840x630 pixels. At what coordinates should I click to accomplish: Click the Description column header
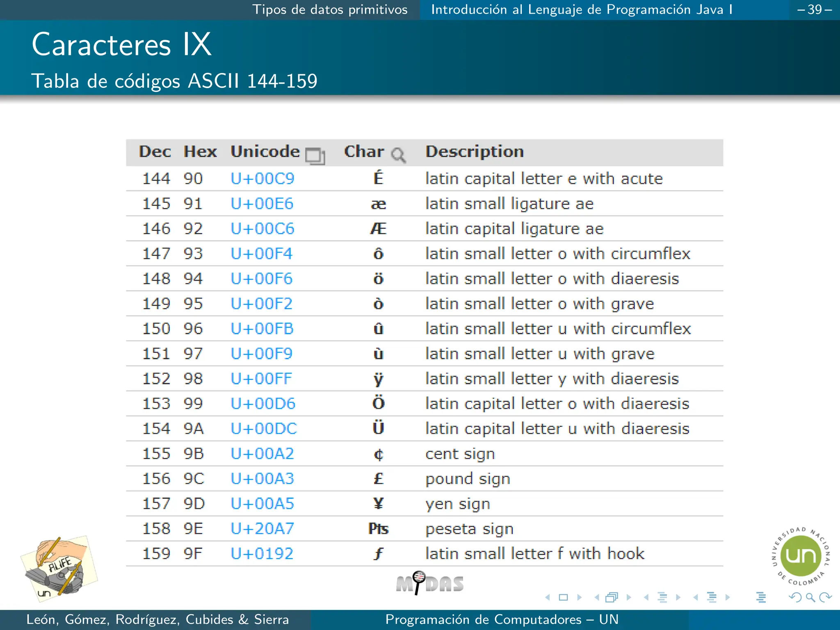coord(475,152)
